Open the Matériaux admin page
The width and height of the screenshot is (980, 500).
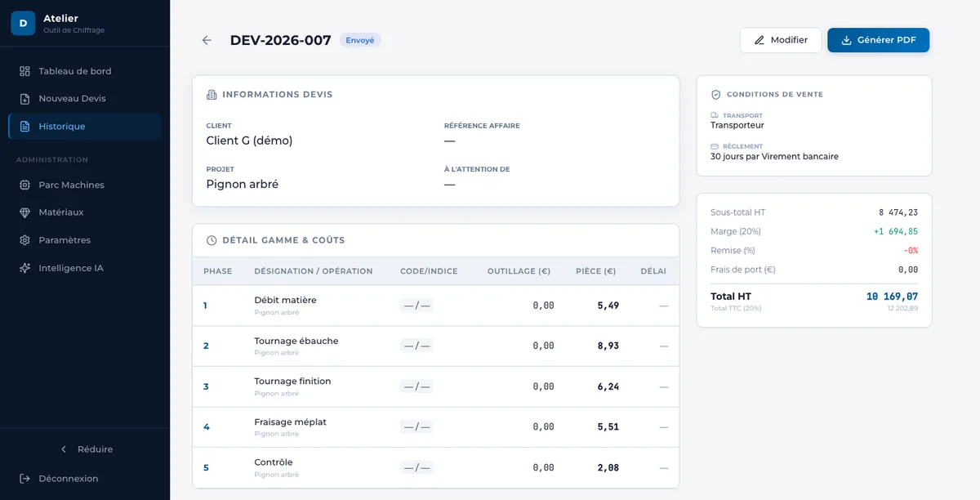tap(85, 212)
